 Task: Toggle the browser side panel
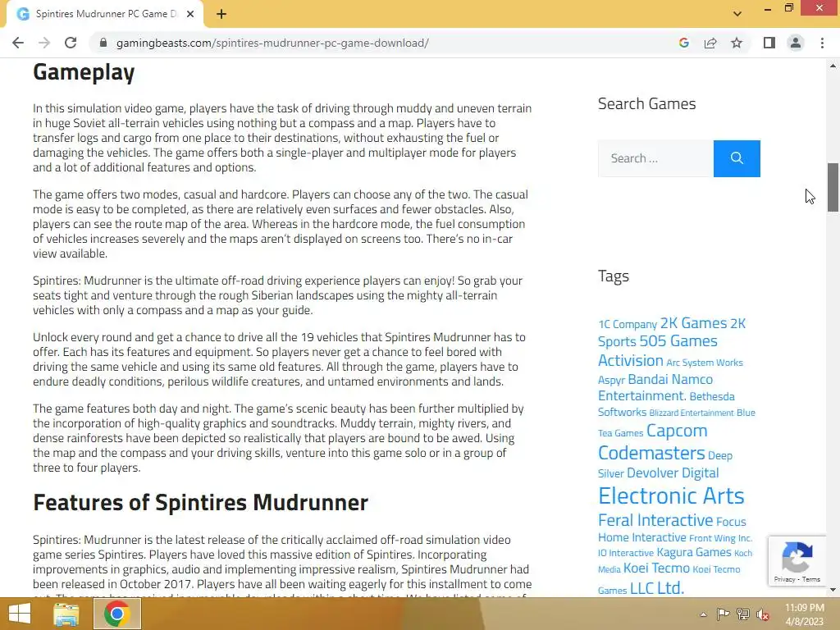coord(769,43)
